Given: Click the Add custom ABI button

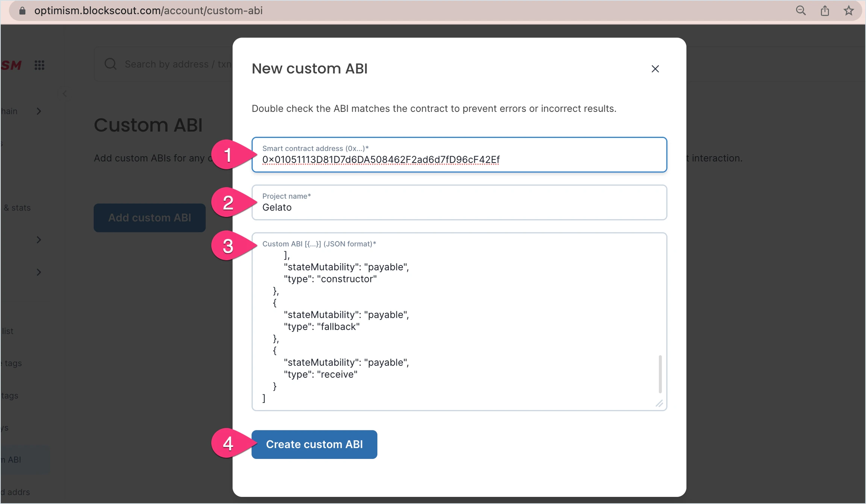Looking at the screenshot, I should pyautogui.click(x=150, y=218).
